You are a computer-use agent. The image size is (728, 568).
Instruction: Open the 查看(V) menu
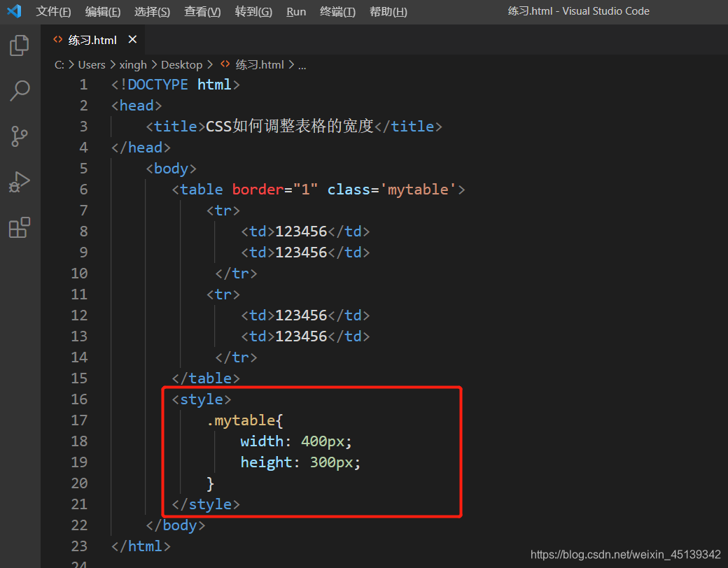(202, 11)
